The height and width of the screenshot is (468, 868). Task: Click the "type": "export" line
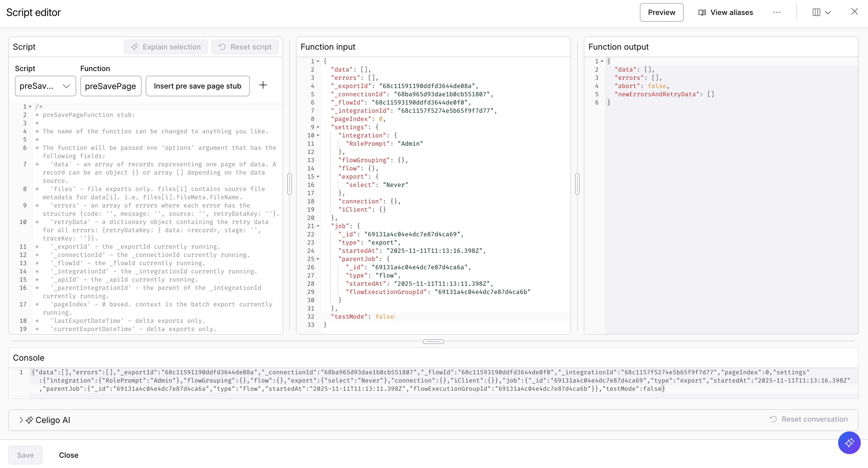(x=369, y=242)
